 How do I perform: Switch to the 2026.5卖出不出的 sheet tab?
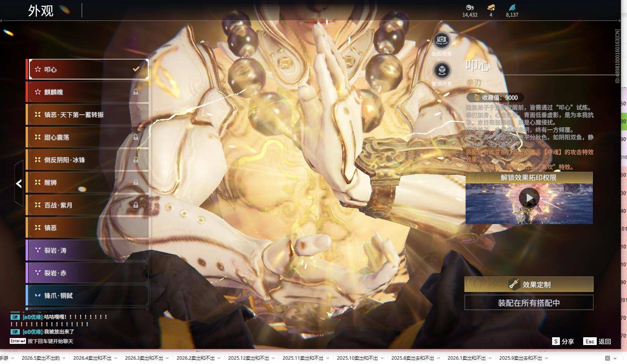coord(41,358)
